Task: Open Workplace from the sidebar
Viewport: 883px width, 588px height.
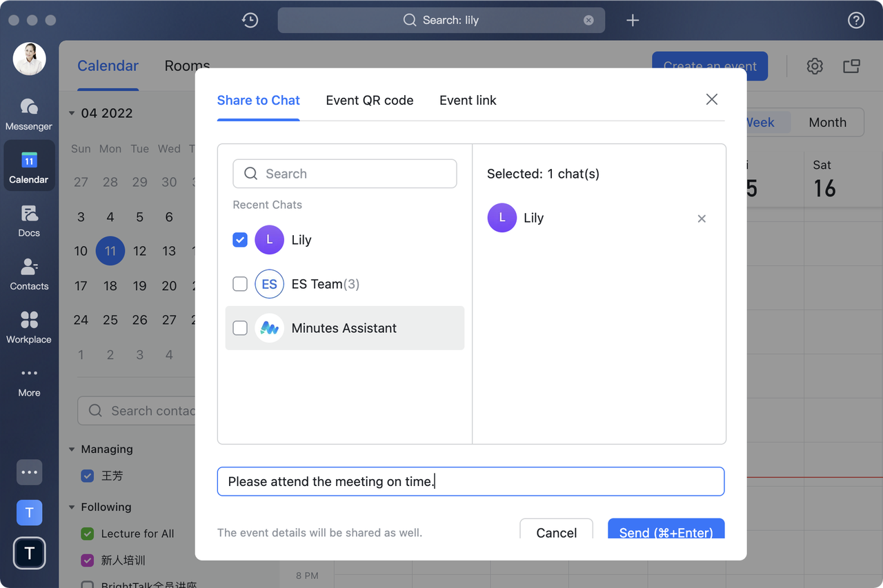Action: (x=28, y=328)
